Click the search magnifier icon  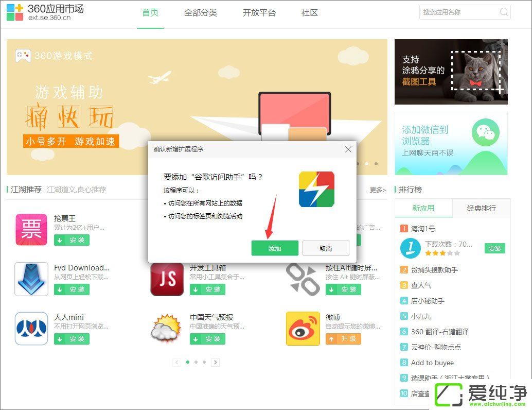pyautogui.click(x=504, y=12)
